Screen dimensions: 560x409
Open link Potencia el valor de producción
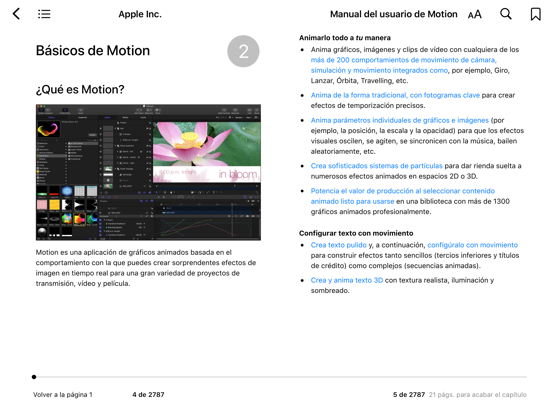coord(402,196)
